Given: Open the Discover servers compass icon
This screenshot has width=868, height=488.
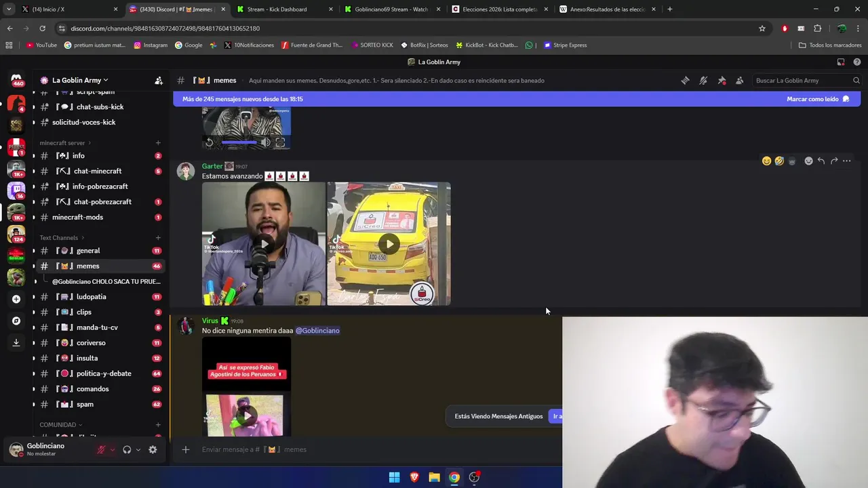Looking at the screenshot, I should 16,321.
